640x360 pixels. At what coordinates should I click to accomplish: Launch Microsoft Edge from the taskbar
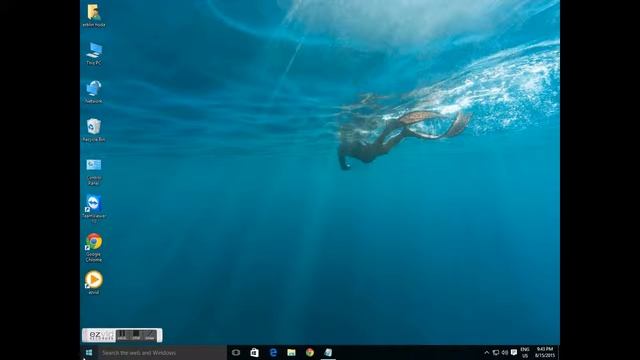(273, 353)
